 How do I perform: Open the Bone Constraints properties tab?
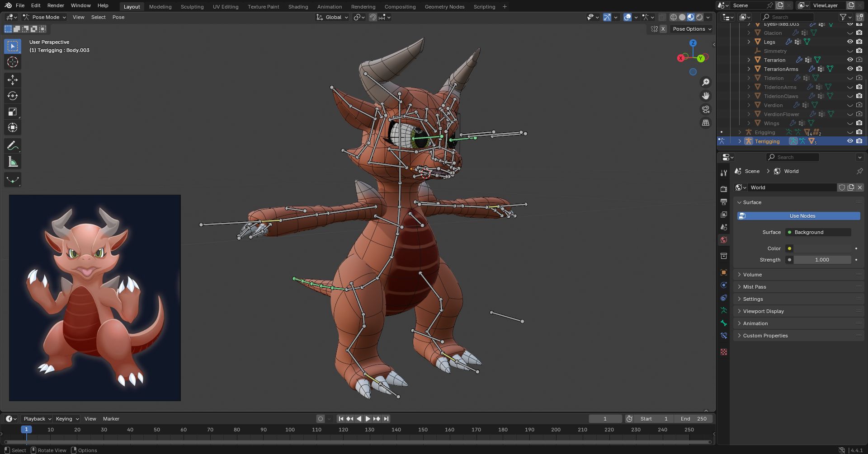click(724, 336)
